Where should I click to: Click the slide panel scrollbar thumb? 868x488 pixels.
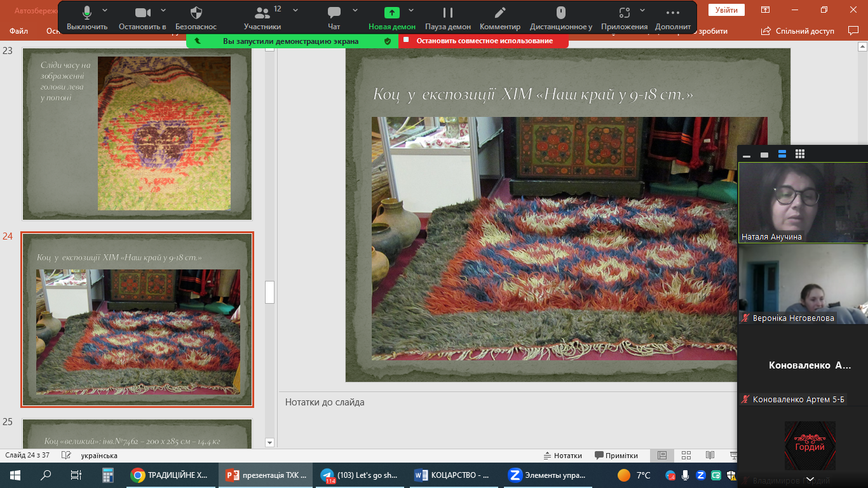(269, 292)
